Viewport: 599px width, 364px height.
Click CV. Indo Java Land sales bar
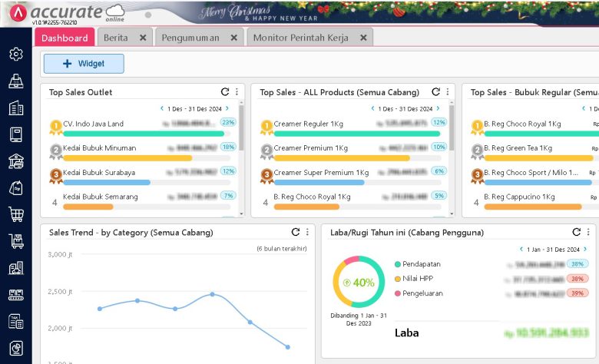(x=138, y=133)
